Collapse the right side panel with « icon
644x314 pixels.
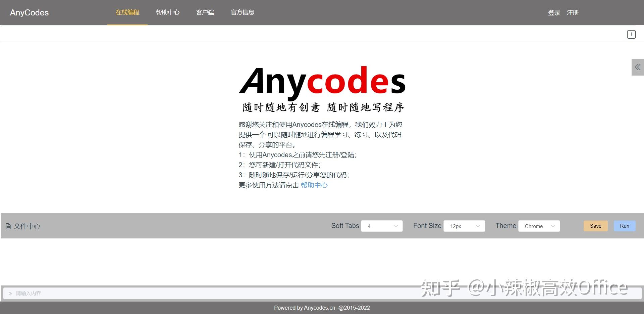638,67
